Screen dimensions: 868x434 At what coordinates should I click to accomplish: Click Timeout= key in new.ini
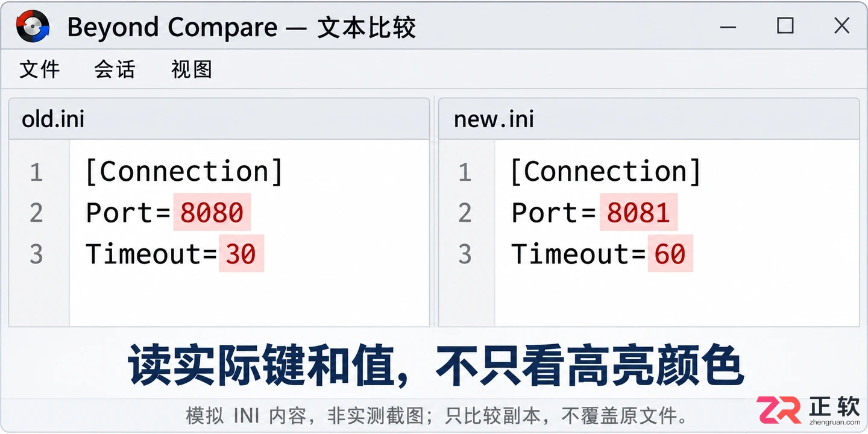point(579,254)
